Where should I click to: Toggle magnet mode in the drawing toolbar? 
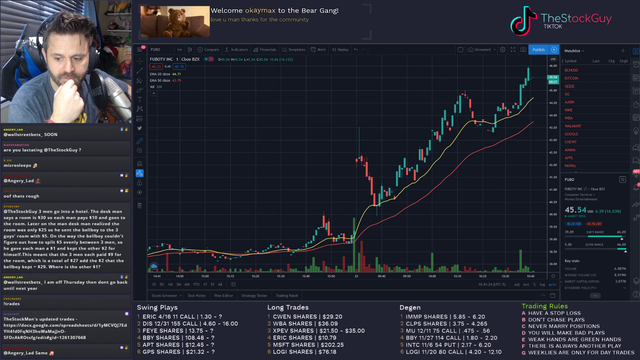[140, 164]
